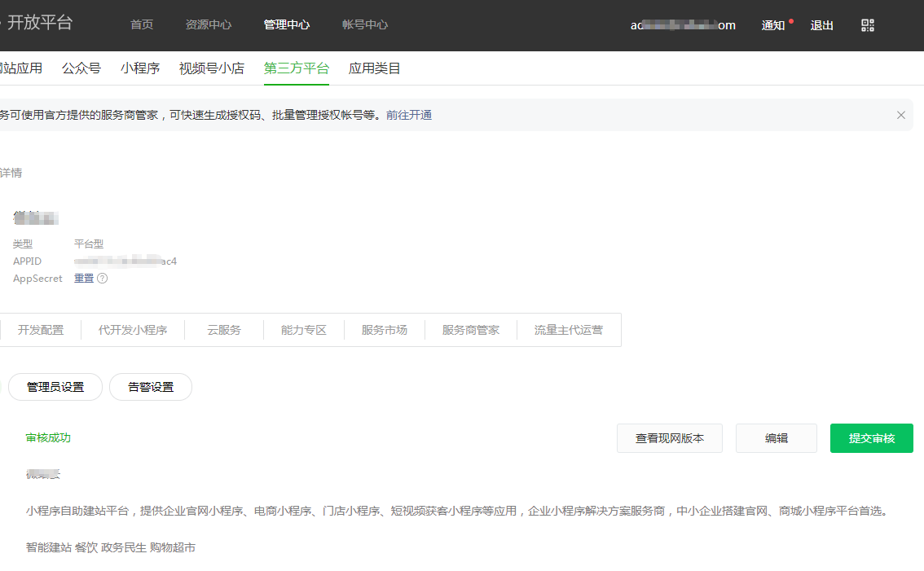Open the 帐号中心 menu
The width and height of the screenshot is (924, 571).
click(x=364, y=25)
